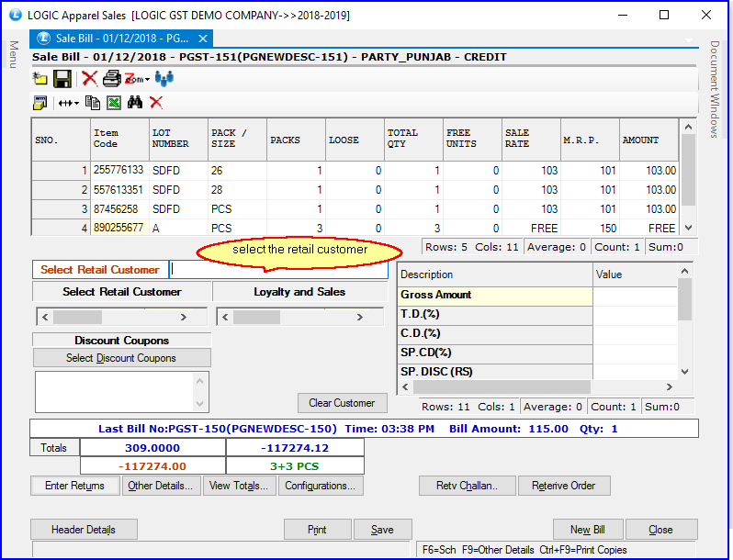Click View Totals button
733x560 pixels.
click(x=239, y=486)
